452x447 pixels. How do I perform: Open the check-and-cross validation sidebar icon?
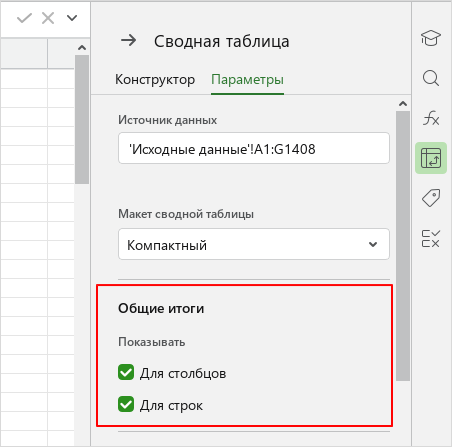[x=431, y=238]
